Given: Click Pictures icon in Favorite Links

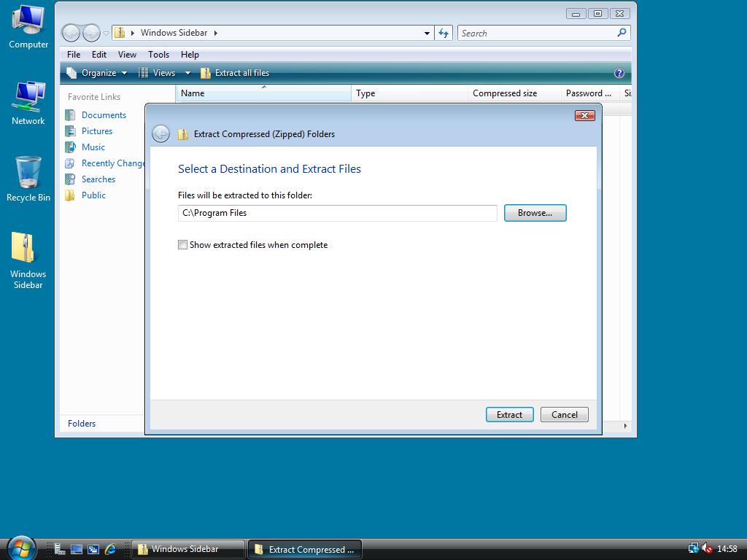Looking at the screenshot, I should (x=70, y=131).
